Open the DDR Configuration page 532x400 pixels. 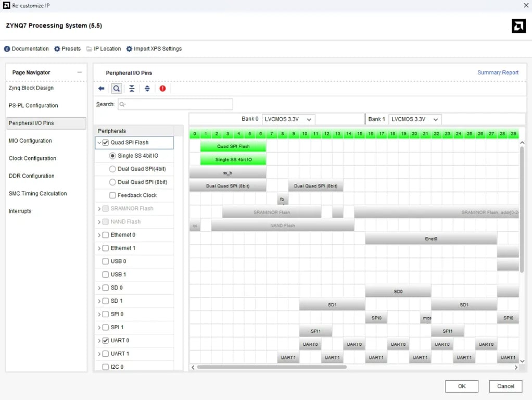[x=32, y=176]
